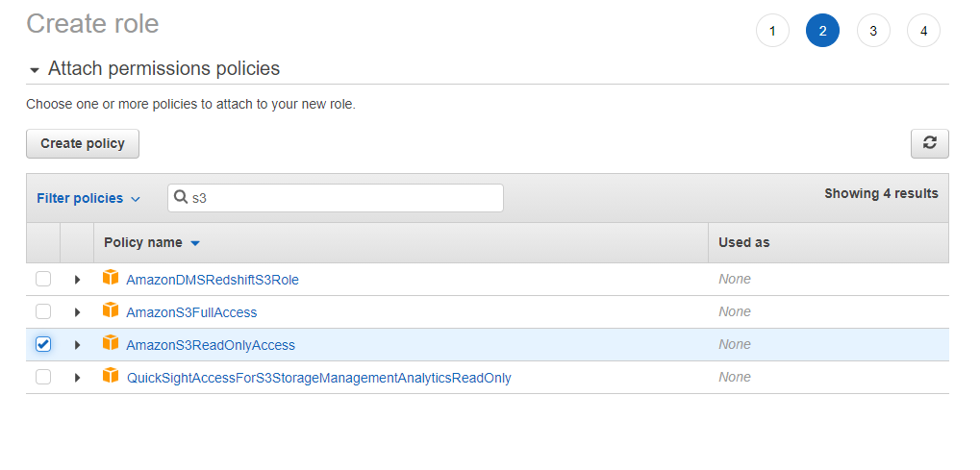Open the AmazonS3FullAccess policy link

pos(191,312)
